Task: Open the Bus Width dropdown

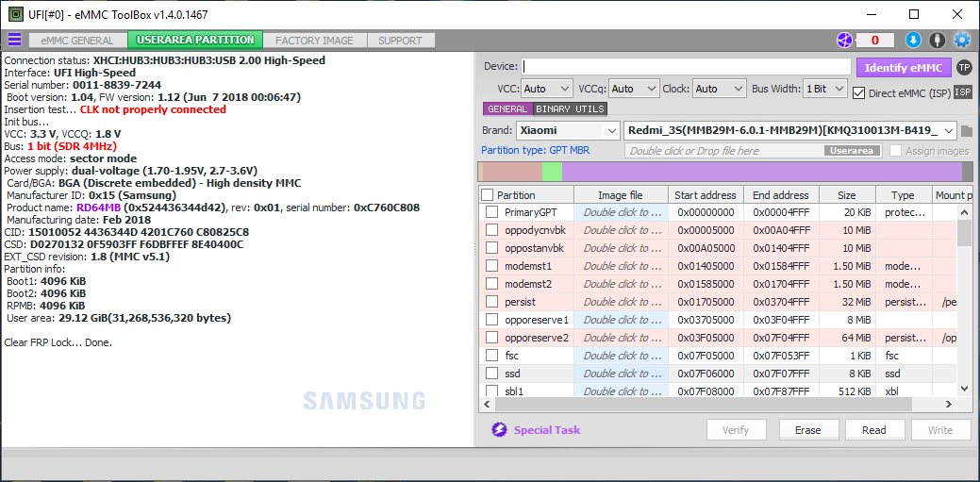Action: [825, 89]
